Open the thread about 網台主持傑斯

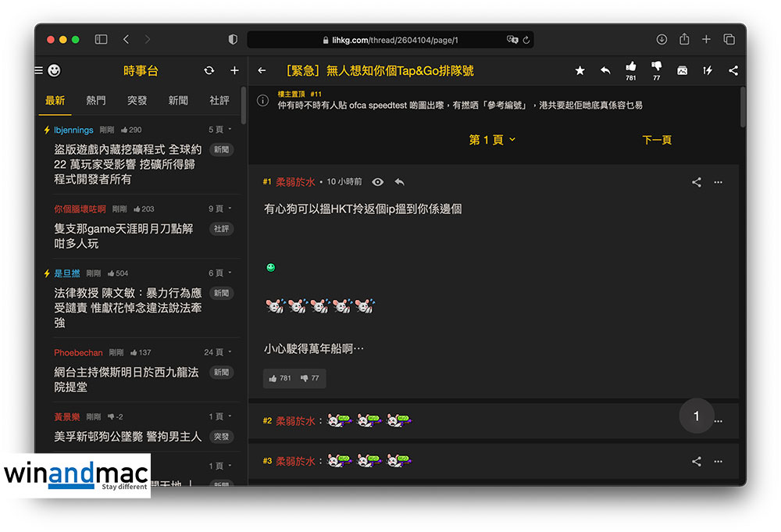(x=127, y=380)
